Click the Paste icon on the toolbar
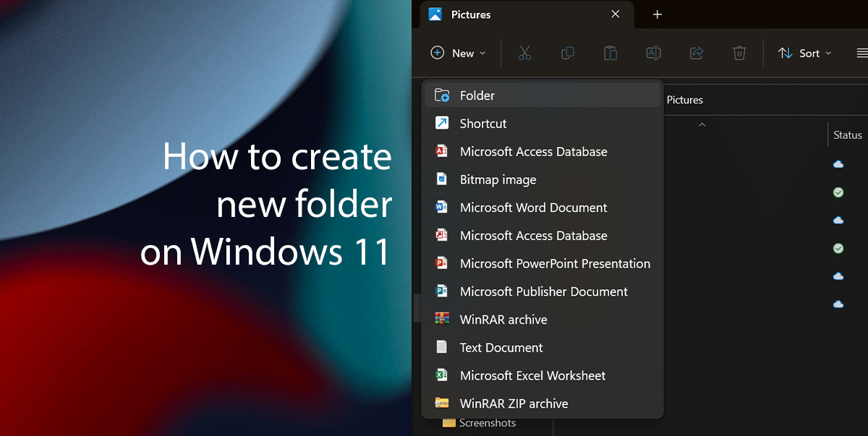 610,53
